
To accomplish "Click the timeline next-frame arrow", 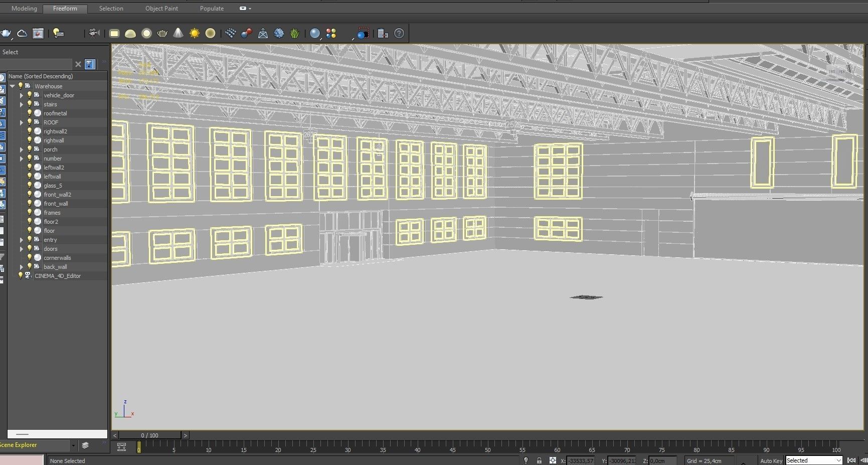I will (x=186, y=435).
